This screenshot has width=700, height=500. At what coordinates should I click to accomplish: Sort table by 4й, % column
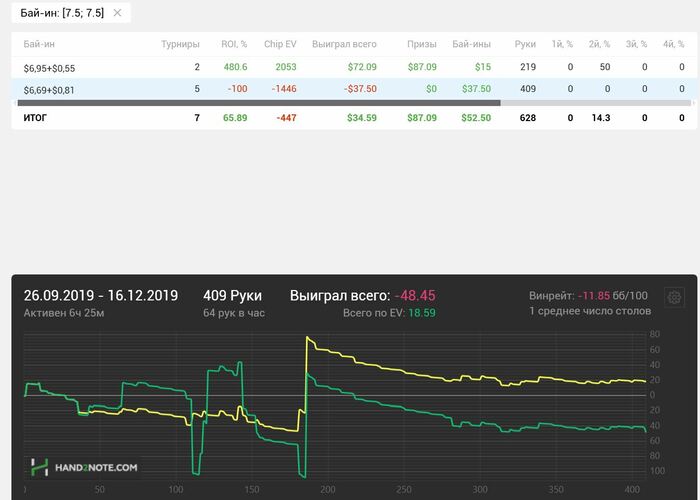tap(673, 44)
